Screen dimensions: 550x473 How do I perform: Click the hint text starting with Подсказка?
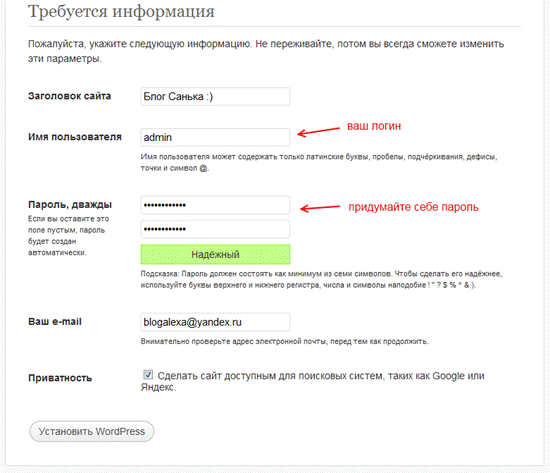[x=321, y=279]
